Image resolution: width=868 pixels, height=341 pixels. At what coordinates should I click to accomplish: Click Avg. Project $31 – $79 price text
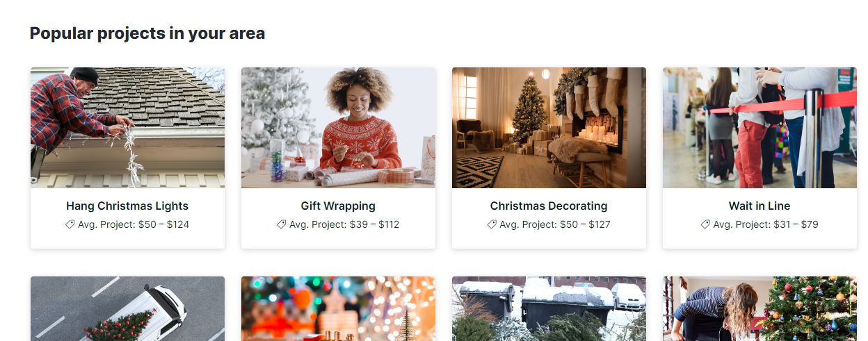pyautogui.click(x=766, y=225)
